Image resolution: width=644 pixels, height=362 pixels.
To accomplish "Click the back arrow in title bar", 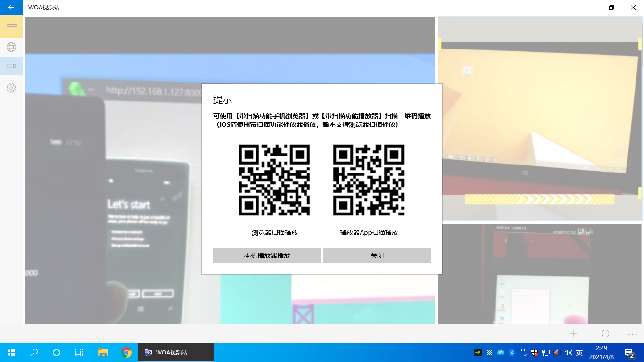I will click(11, 8).
